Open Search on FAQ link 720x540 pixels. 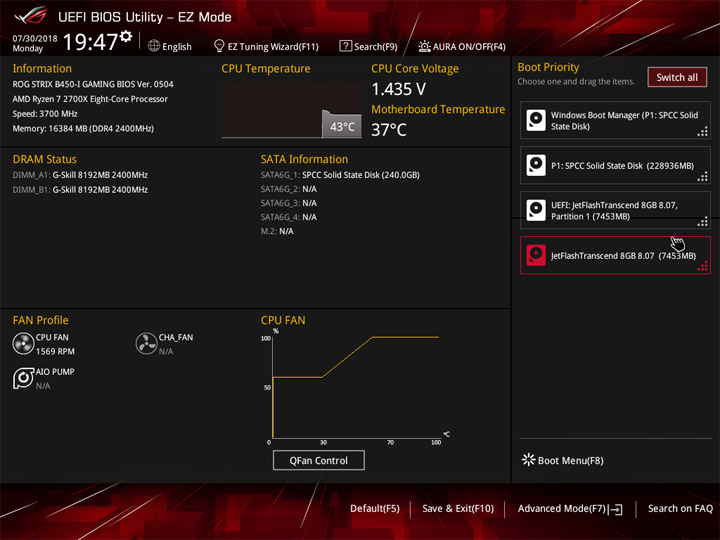pos(680,508)
